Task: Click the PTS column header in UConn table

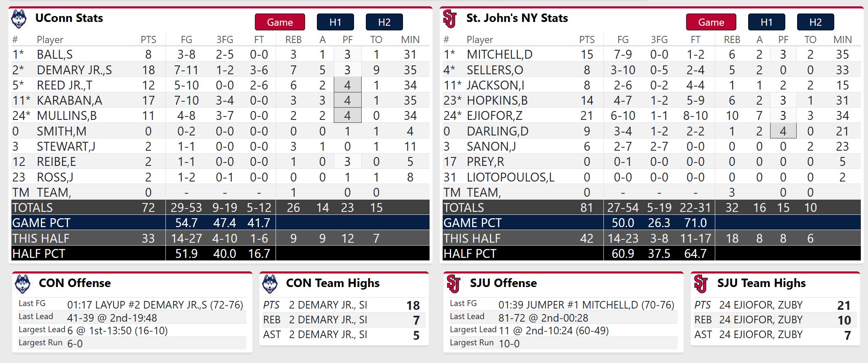Action: 148,40
